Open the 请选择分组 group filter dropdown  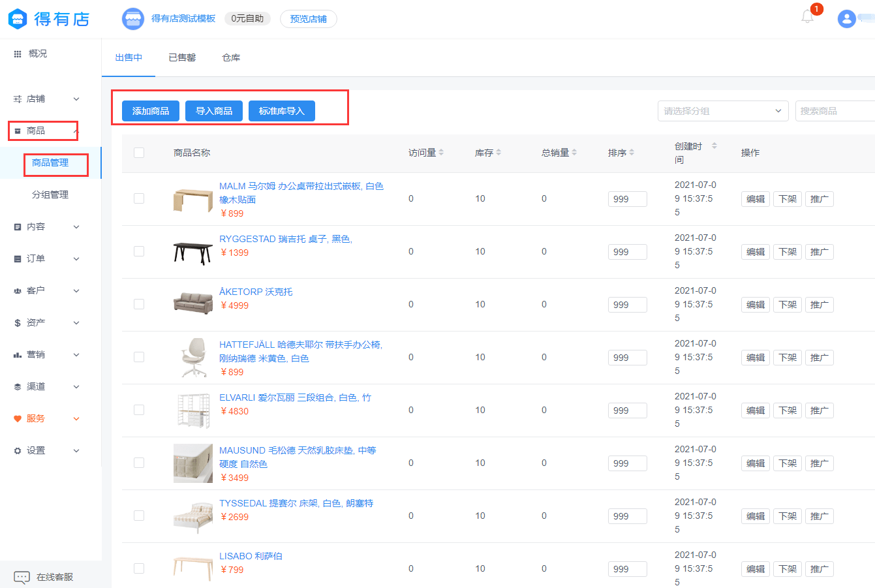[722, 110]
